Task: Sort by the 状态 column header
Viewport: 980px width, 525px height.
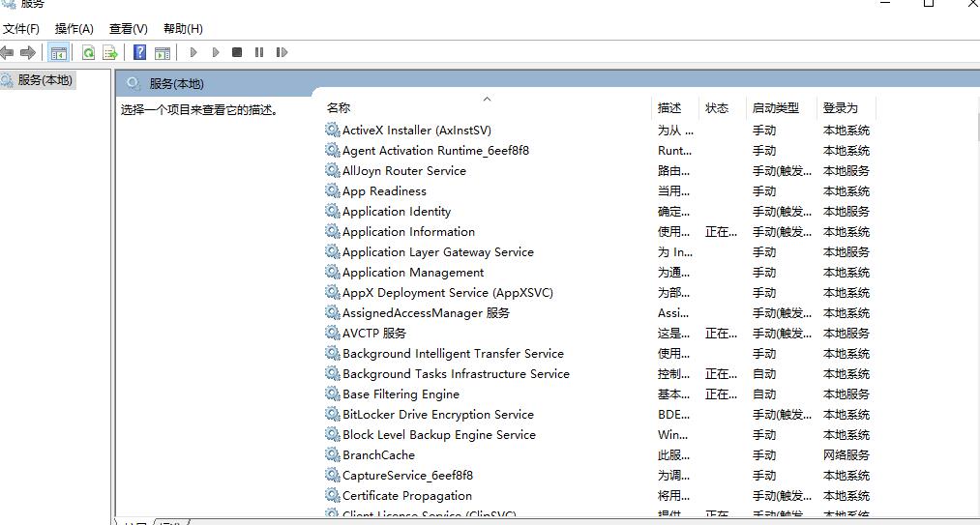Action: (717, 108)
